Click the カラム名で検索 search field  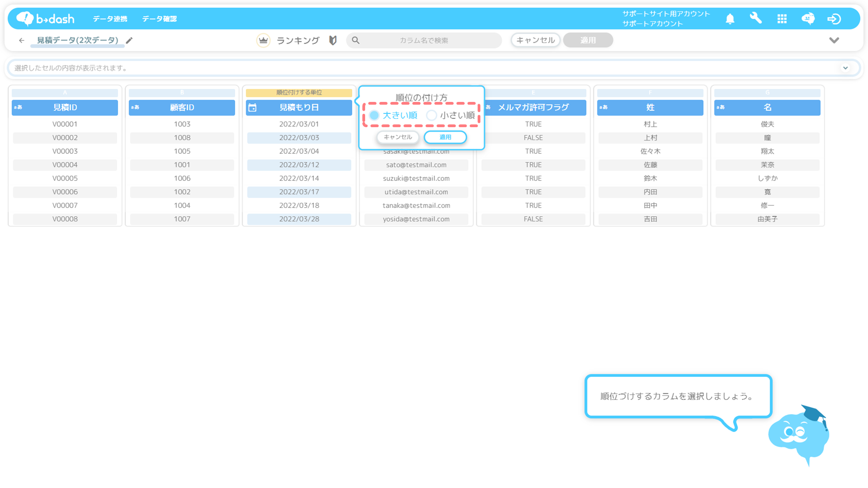click(x=423, y=40)
